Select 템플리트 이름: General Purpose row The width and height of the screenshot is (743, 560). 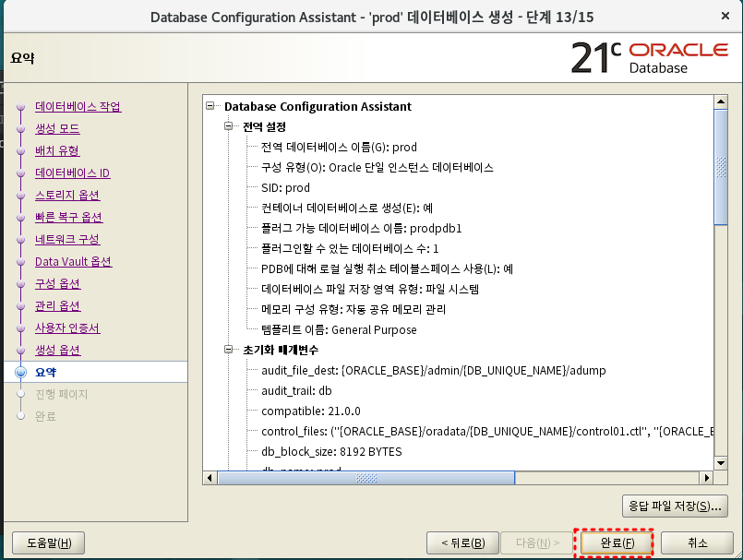(x=339, y=329)
